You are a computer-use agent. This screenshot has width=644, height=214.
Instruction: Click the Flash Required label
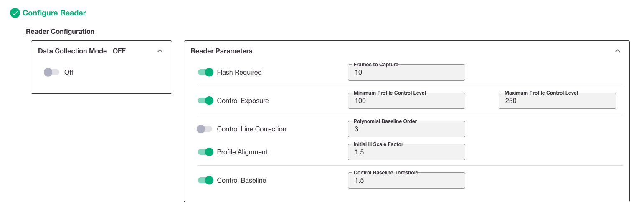tap(239, 72)
